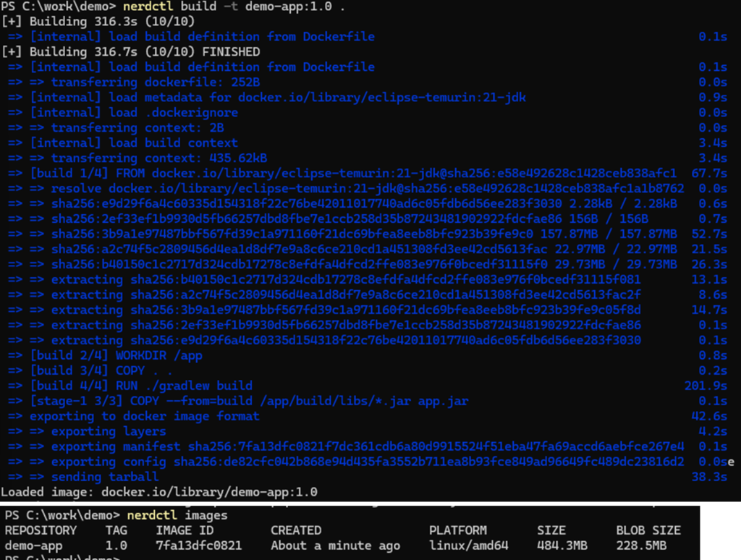Click the 'REPOSITORY' column header
Viewport: 741px width, 560px height.
(41, 530)
